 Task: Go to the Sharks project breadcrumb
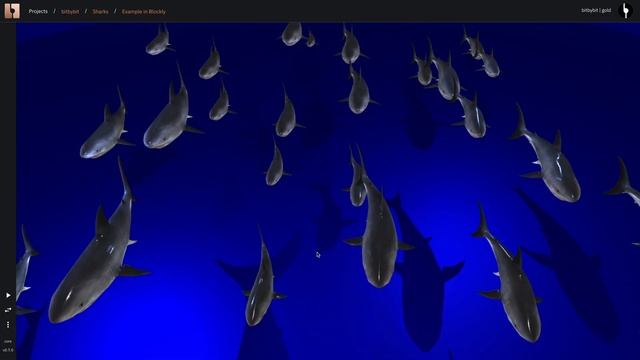[x=100, y=12]
